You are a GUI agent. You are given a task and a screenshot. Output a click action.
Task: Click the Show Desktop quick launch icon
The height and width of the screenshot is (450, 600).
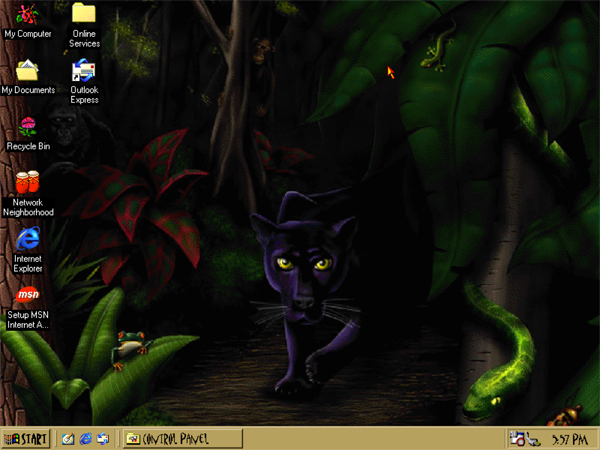68,439
